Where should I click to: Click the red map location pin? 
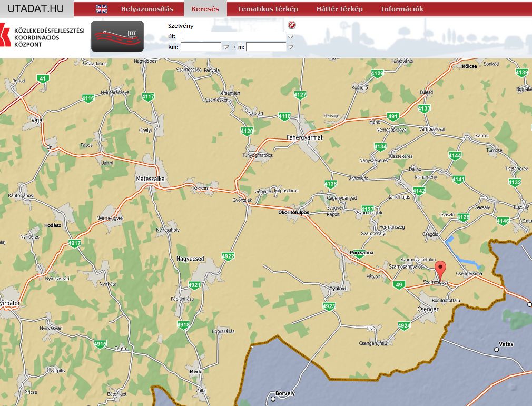point(441,270)
